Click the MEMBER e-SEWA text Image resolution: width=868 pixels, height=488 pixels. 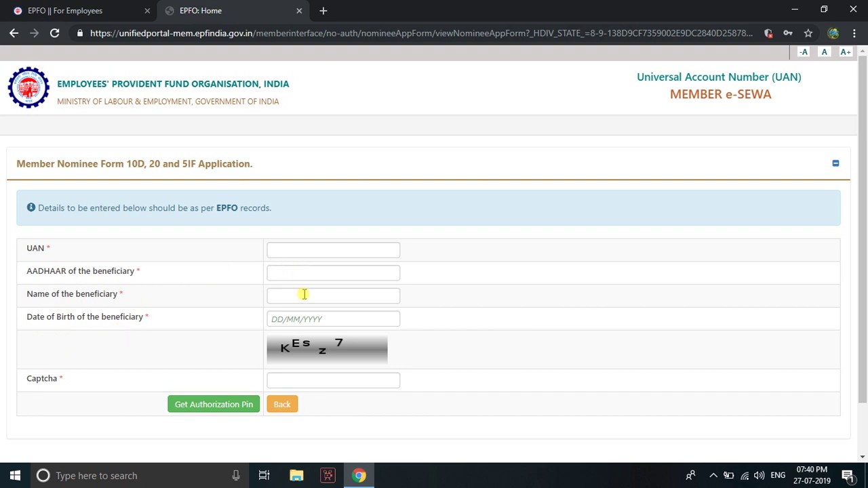click(720, 94)
